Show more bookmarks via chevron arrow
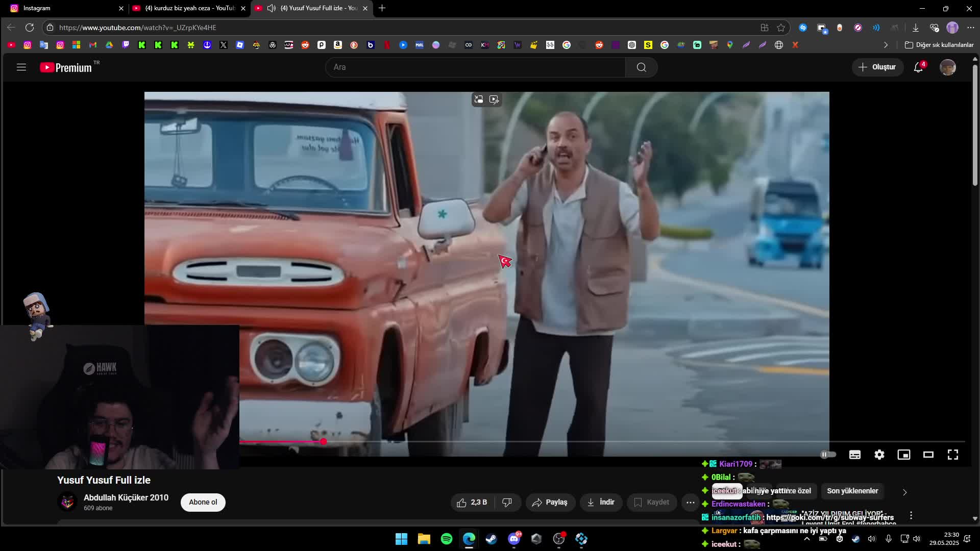The width and height of the screenshot is (980, 551). (886, 45)
